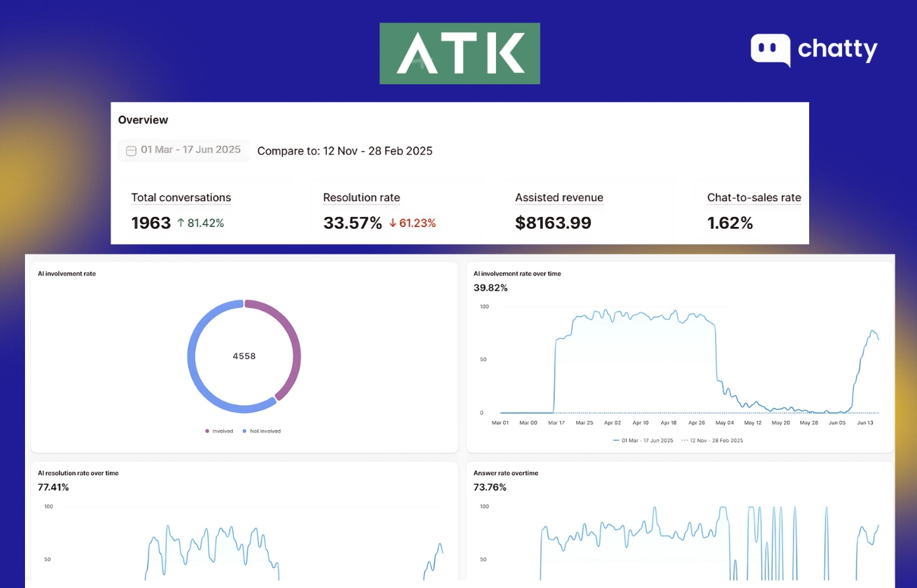Click the 77.41% AI resolution value
Screen dimensions: 917x588
coord(53,487)
